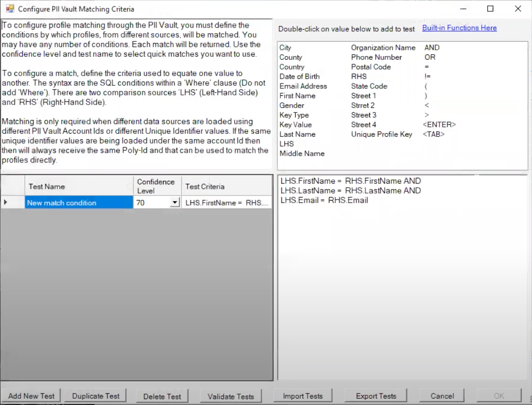Image resolution: width=532 pixels, height=405 pixels.
Task: Select Street 3 value
Action: tap(364, 115)
